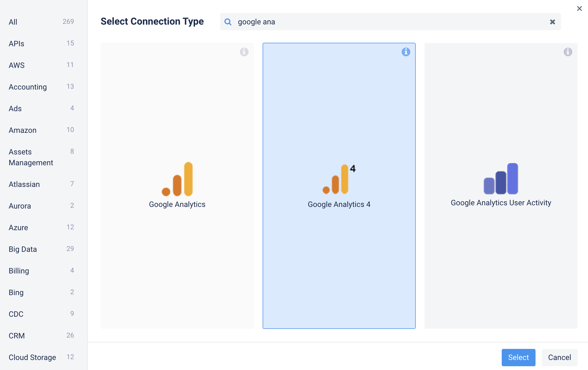Click the search magnifier icon

coord(228,22)
